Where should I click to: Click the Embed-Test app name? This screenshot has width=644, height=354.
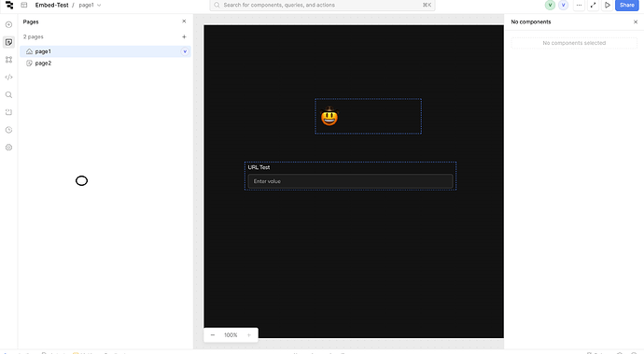pos(51,5)
